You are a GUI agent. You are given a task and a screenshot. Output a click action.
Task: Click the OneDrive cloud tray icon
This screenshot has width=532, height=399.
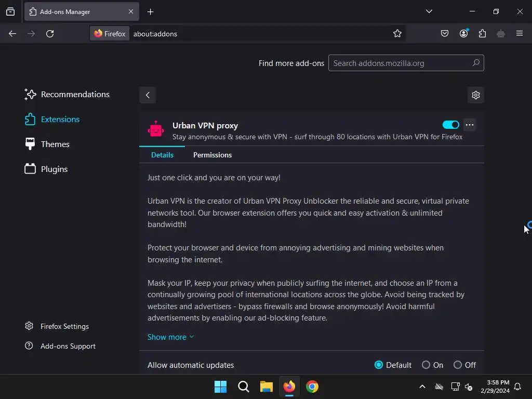pos(439,387)
